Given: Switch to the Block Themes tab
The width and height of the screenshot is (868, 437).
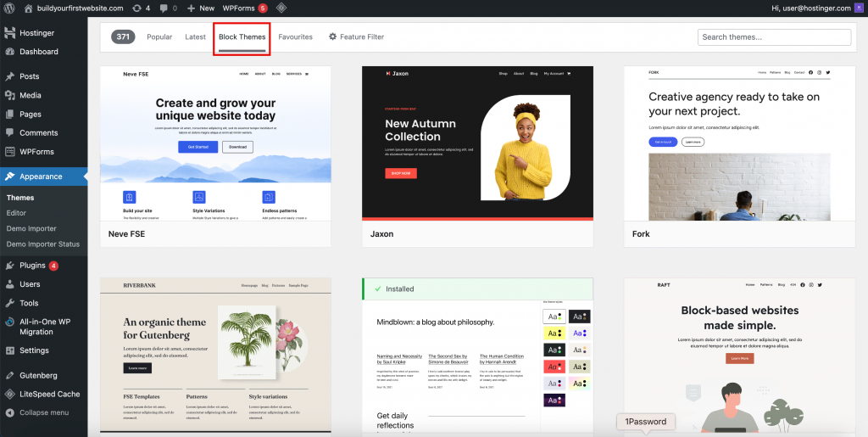Looking at the screenshot, I should pyautogui.click(x=242, y=37).
